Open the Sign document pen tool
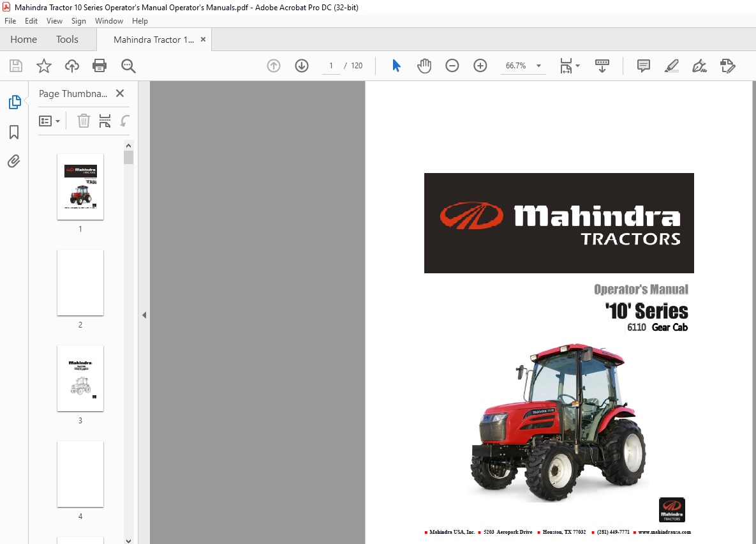Image resolution: width=756 pixels, height=544 pixels. coord(700,66)
